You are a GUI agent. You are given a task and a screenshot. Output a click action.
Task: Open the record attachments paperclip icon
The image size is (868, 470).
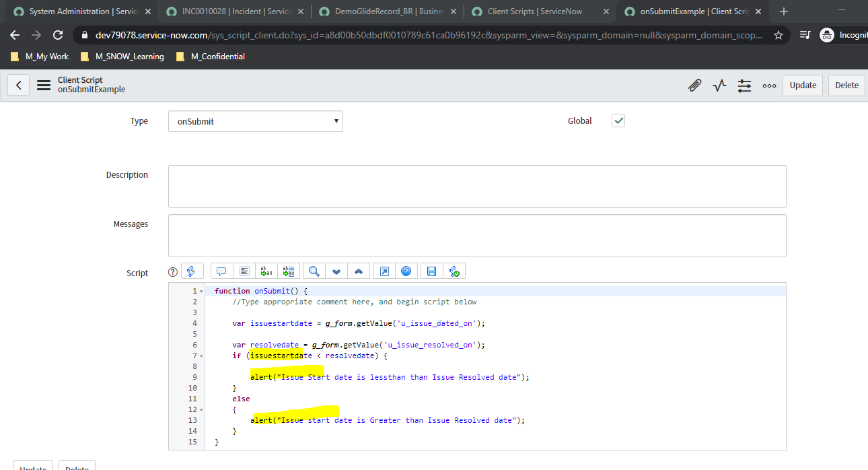[694, 86]
